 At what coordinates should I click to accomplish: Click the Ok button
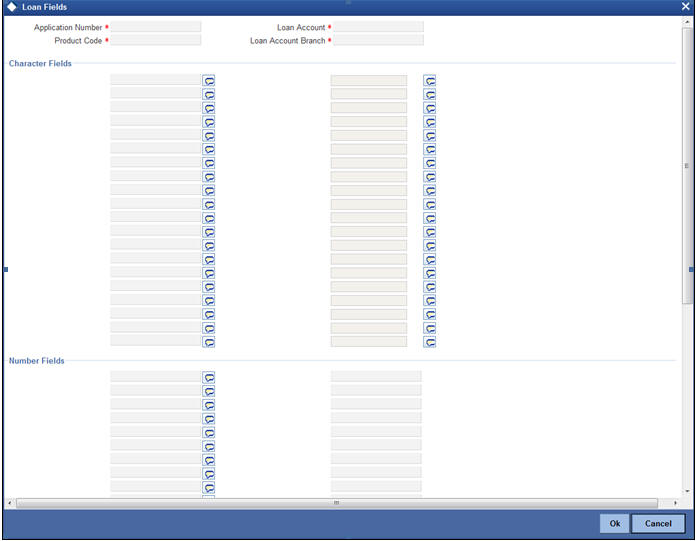(x=614, y=524)
